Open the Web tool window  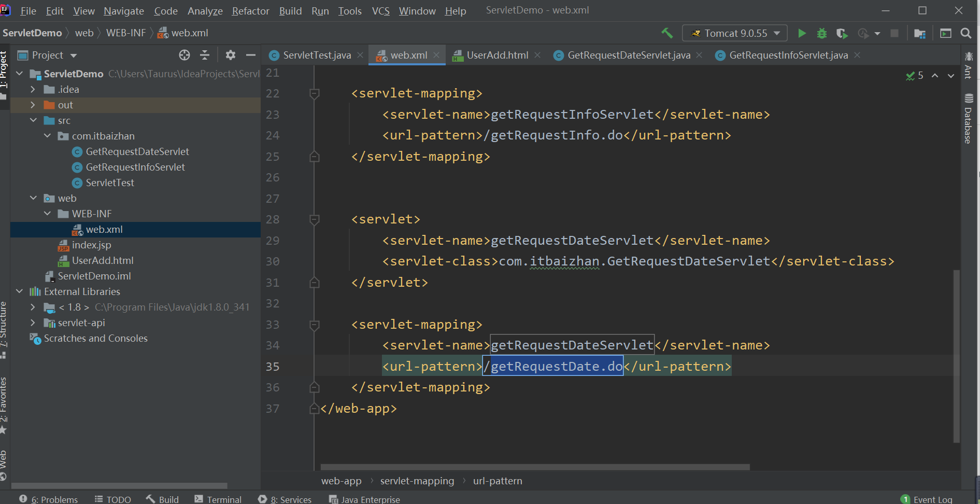(4, 465)
